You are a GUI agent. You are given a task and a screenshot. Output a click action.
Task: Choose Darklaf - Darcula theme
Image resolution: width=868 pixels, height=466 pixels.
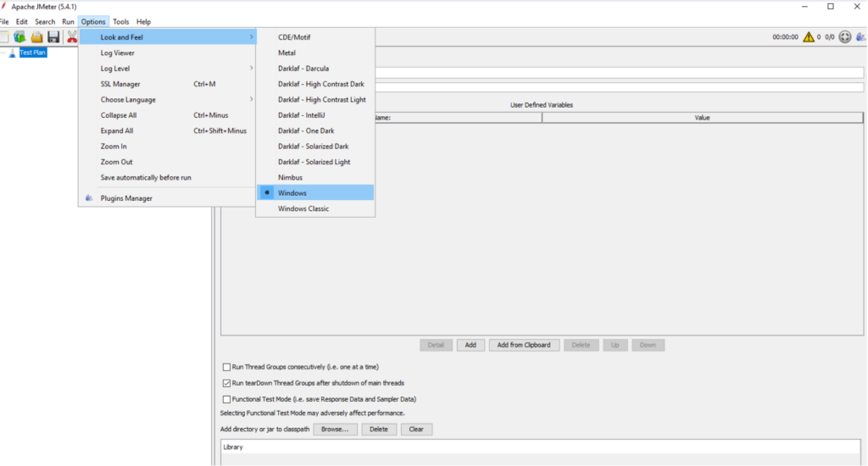click(x=303, y=69)
